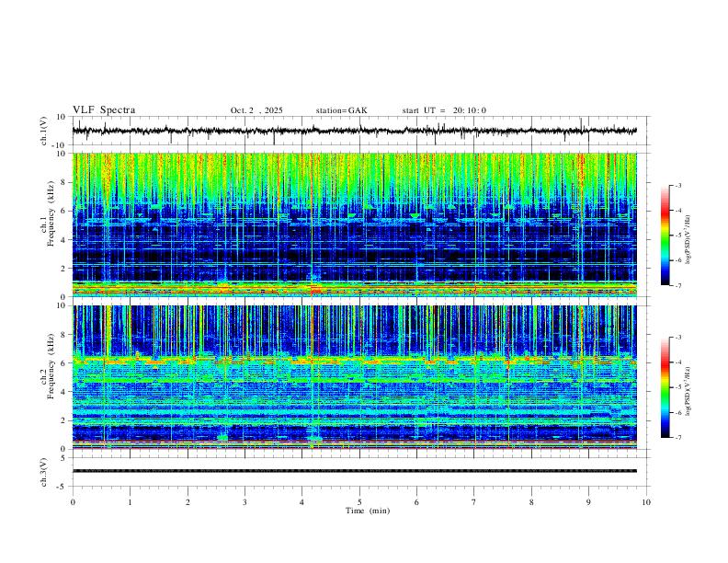Click the "ch.1(V)" waveform axis label

tap(44, 131)
